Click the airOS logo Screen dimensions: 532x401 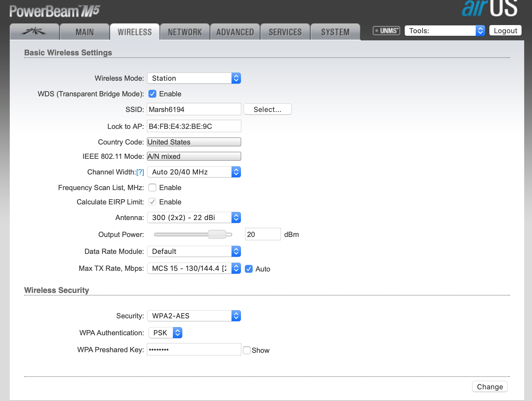(x=489, y=8)
